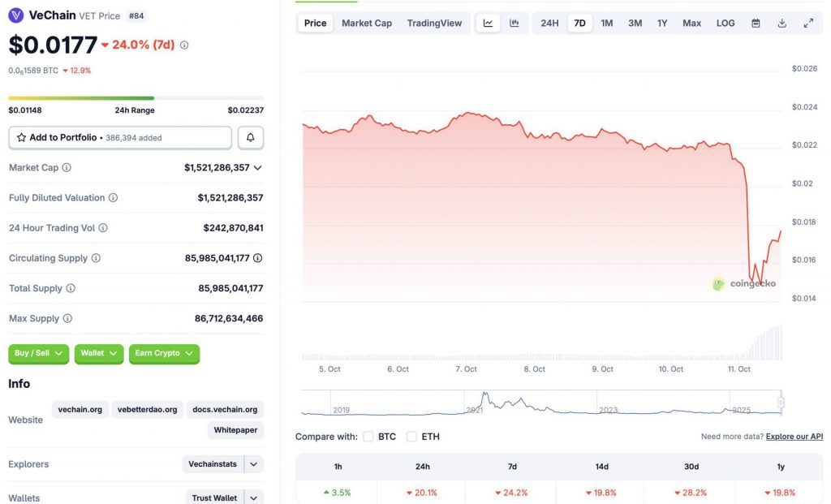Image resolution: width=831 pixels, height=504 pixels.
Task: Open Explore our API link
Action: 794,437
